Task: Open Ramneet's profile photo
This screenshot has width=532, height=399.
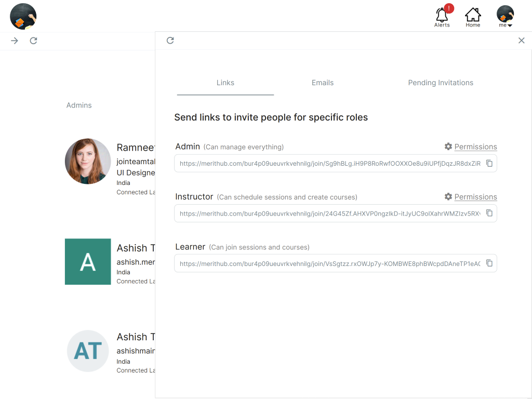Action: tap(88, 161)
